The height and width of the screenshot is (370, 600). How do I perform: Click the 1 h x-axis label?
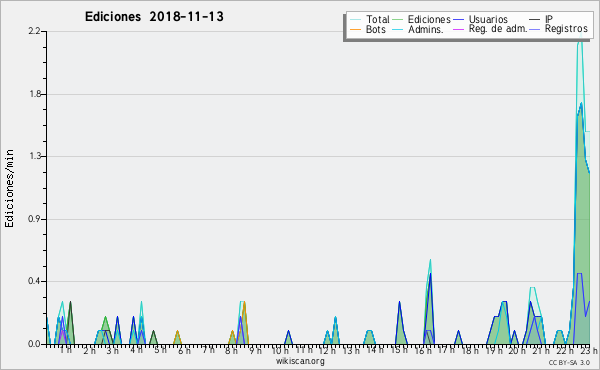coord(65,350)
